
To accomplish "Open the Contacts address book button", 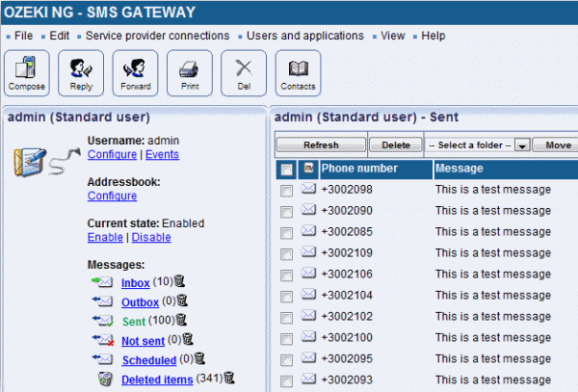I will click(298, 73).
